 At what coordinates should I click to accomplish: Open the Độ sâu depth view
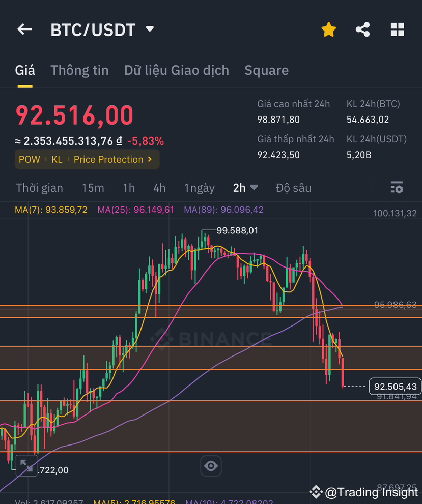tap(293, 188)
